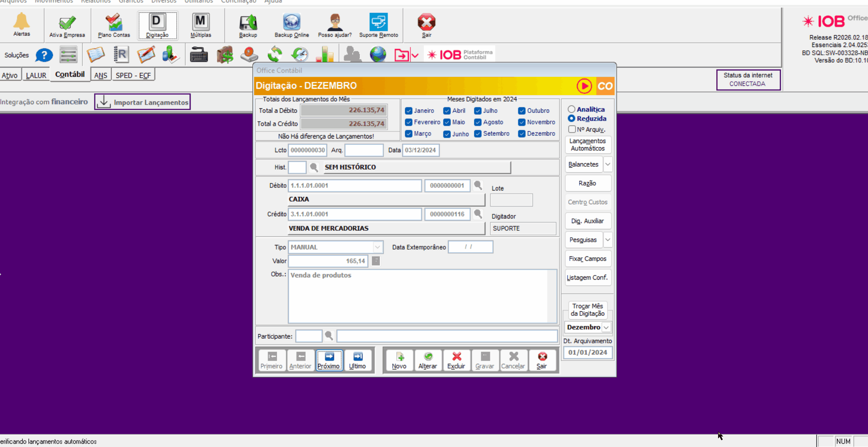Switch to the LALUR tab
The image size is (868, 447).
[x=36, y=75]
